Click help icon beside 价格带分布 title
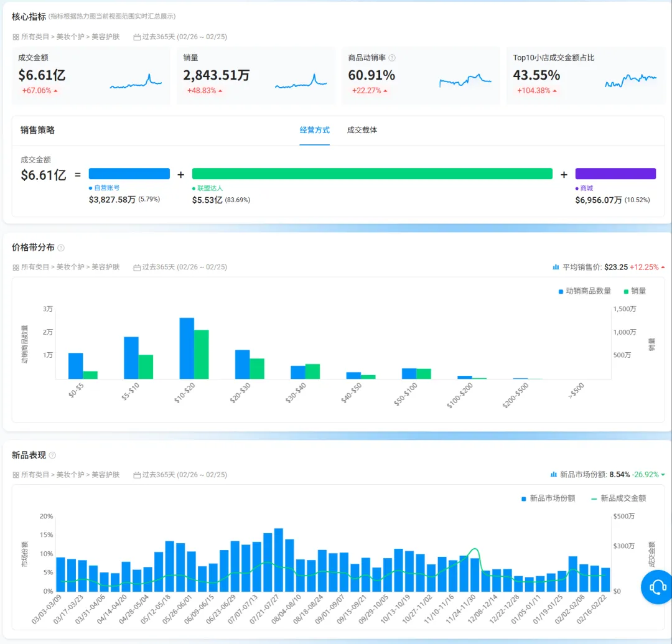Viewport: 672px width, 644px height. tap(61, 248)
